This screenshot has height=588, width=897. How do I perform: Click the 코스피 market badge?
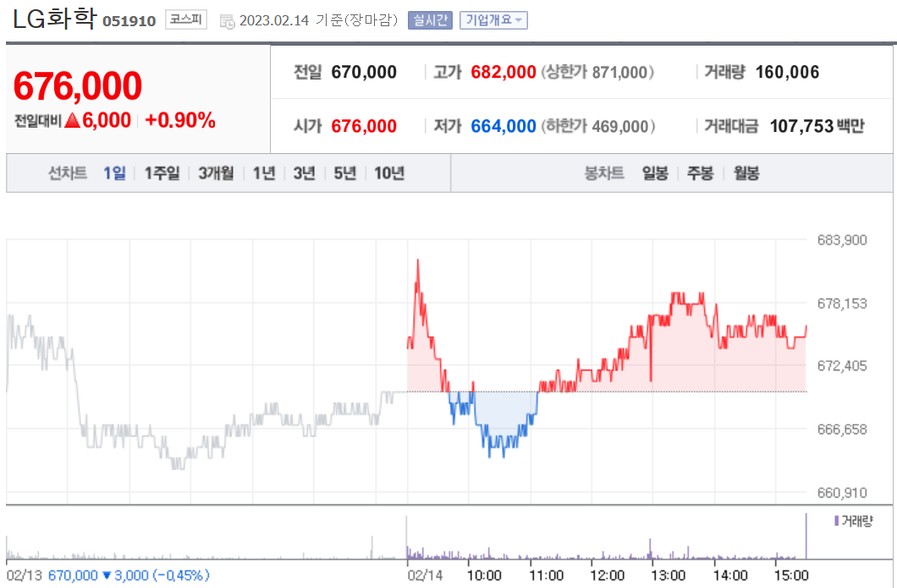point(186,19)
